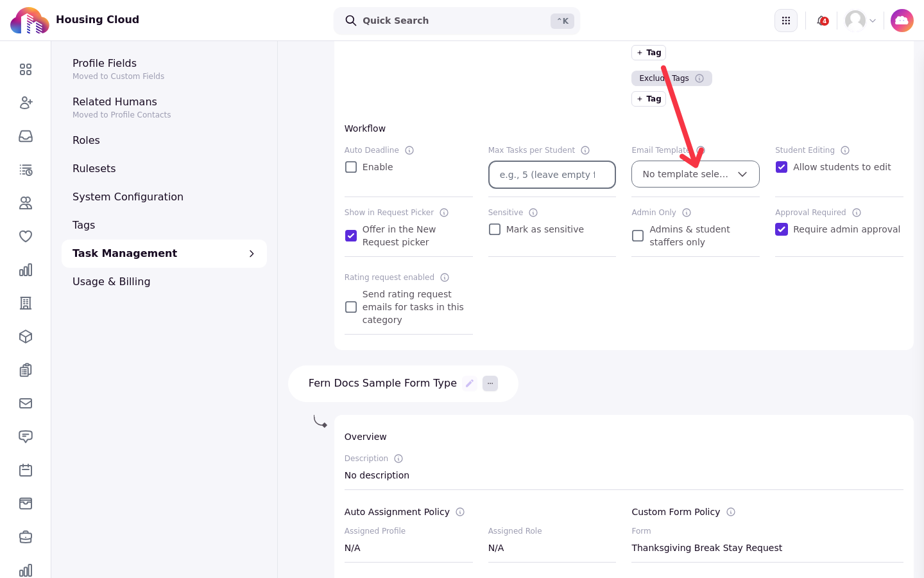Open notifications bell with badge
The height and width of the screenshot is (578, 924).
[x=822, y=21]
